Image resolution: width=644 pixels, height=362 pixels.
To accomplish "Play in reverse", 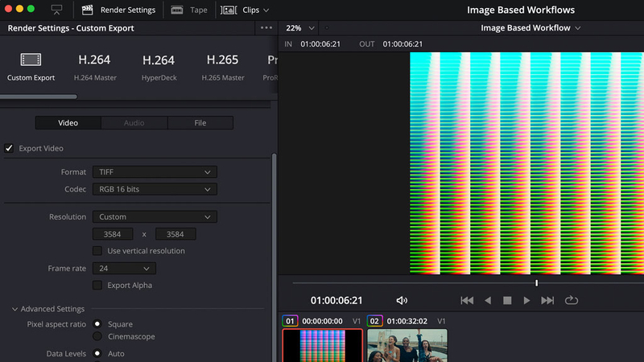I will [x=488, y=300].
